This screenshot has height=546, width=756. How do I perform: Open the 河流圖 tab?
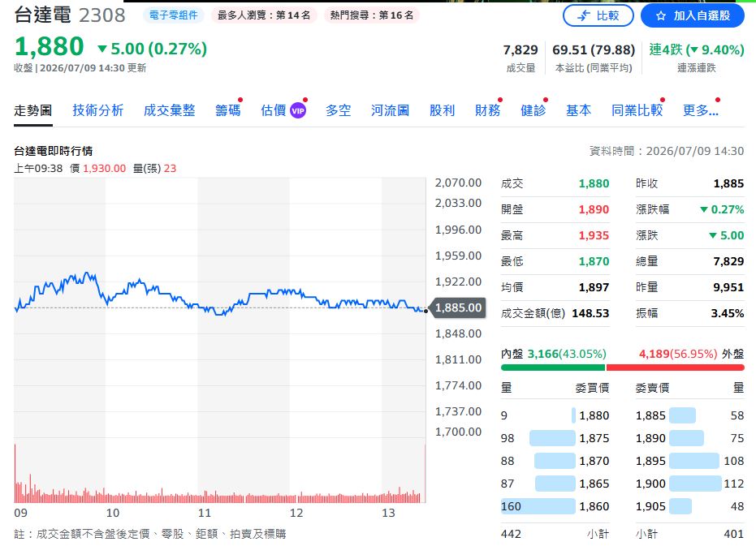[390, 110]
